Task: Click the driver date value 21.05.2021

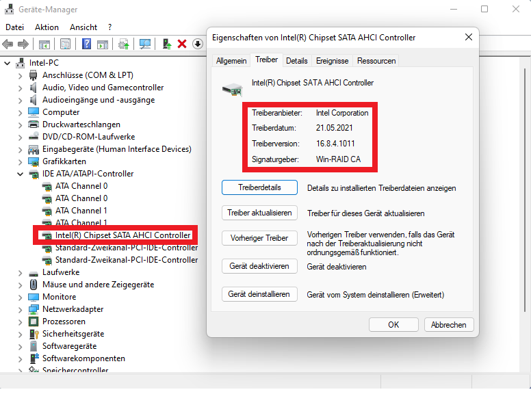Action: point(334,128)
